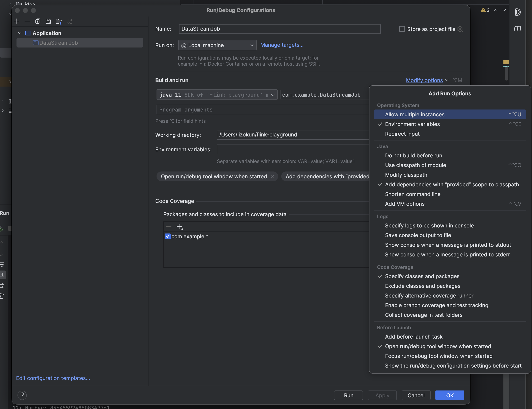This screenshot has width=532, height=409.
Task: Click warning indicator in editor corner
Action: [x=485, y=10]
